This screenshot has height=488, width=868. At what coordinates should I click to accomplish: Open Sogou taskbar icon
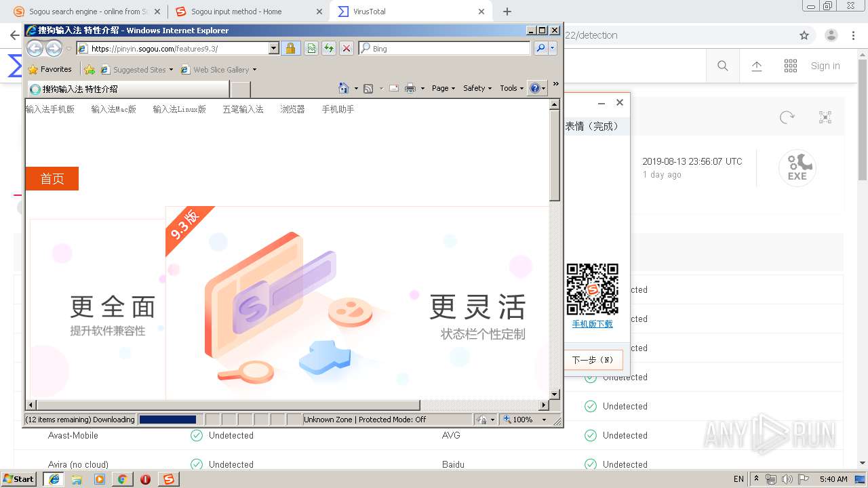tap(168, 479)
